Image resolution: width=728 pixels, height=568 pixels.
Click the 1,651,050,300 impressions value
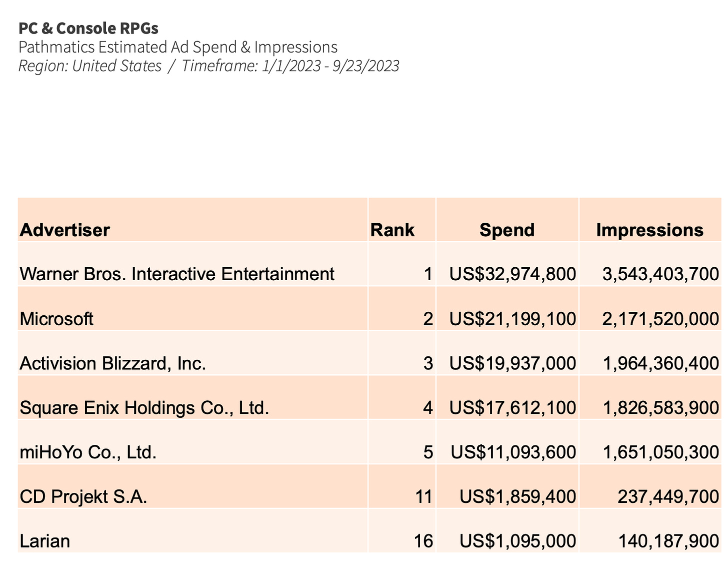click(660, 452)
